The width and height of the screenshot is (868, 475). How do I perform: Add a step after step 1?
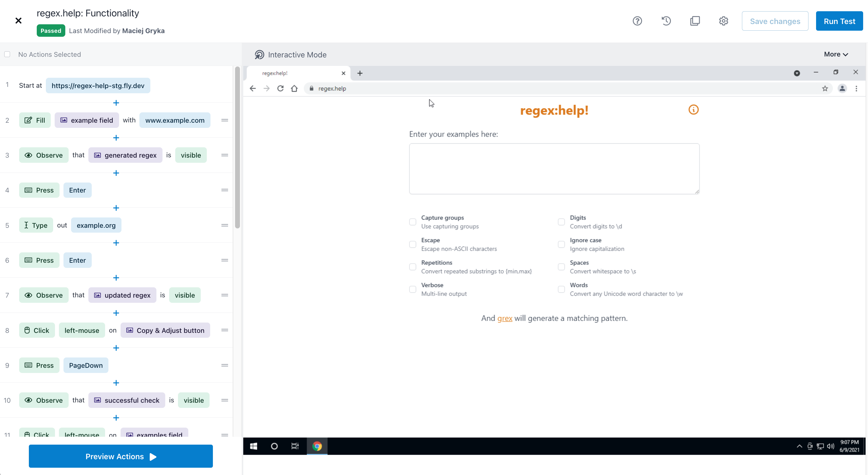[x=116, y=103]
